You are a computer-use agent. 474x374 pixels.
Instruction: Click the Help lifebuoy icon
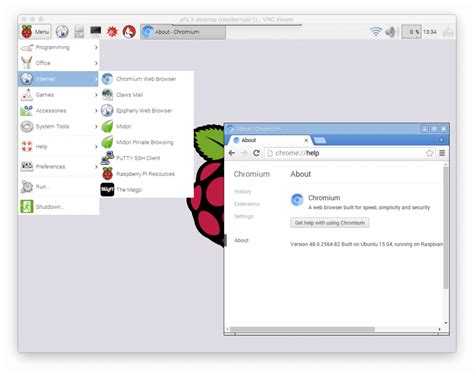point(27,146)
